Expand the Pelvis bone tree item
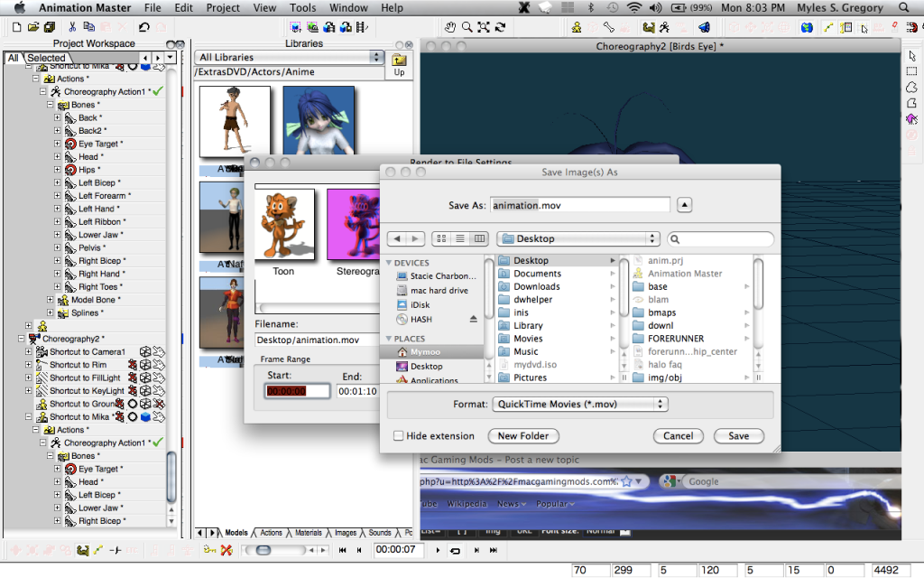The width and height of the screenshot is (924, 578). [x=58, y=247]
